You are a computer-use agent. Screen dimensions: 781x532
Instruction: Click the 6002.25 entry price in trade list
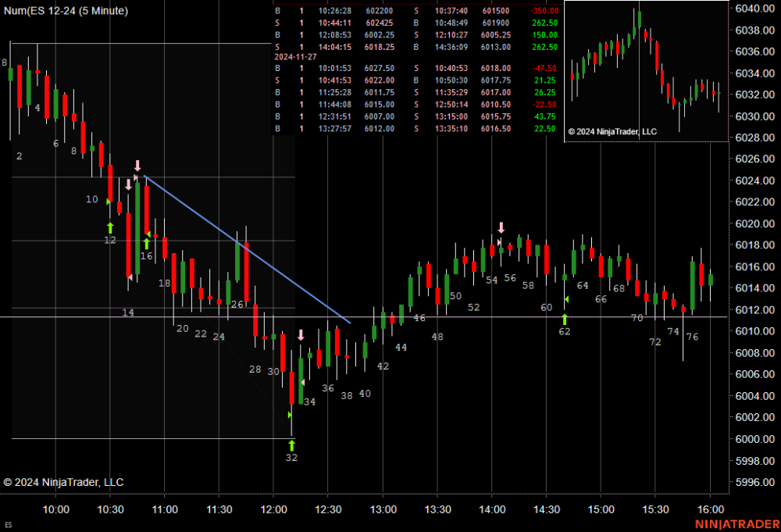[x=379, y=35]
